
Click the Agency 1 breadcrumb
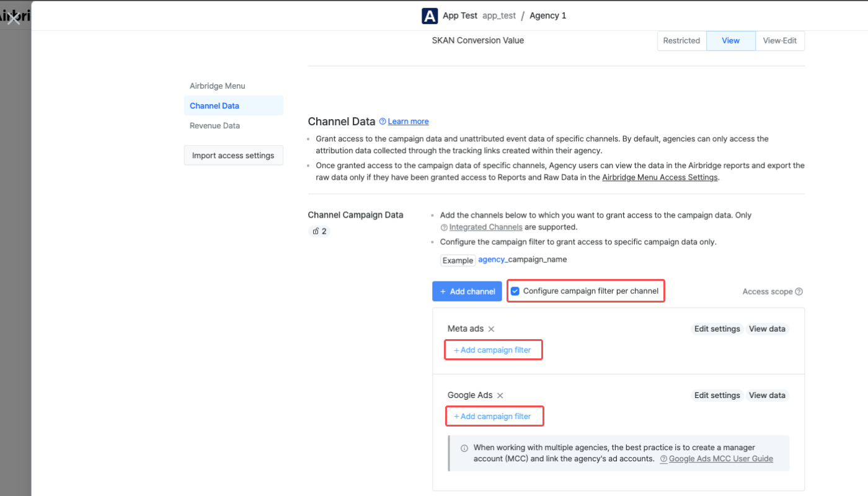[548, 15]
